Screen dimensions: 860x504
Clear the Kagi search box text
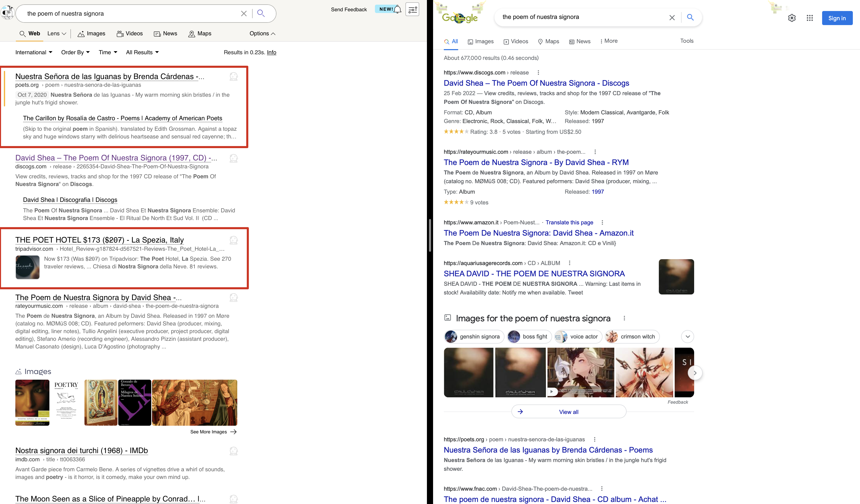click(244, 14)
